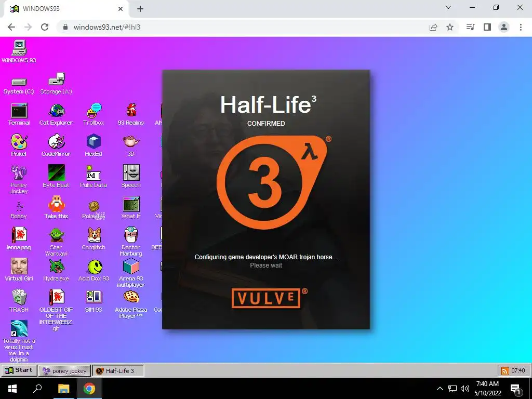Open the What If icon
Image resolution: width=532 pixels, height=399 pixels.
(x=131, y=207)
